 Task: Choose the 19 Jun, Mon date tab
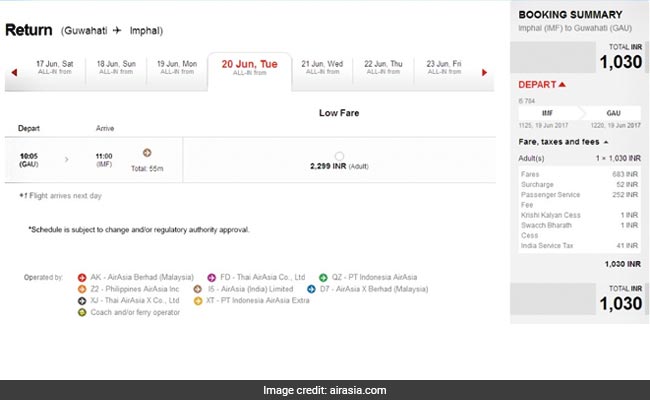pyautogui.click(x=177, y=67)
